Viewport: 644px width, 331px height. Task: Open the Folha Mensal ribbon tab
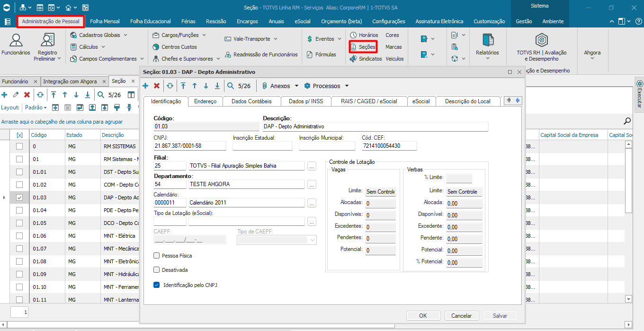tap(105, 21)
